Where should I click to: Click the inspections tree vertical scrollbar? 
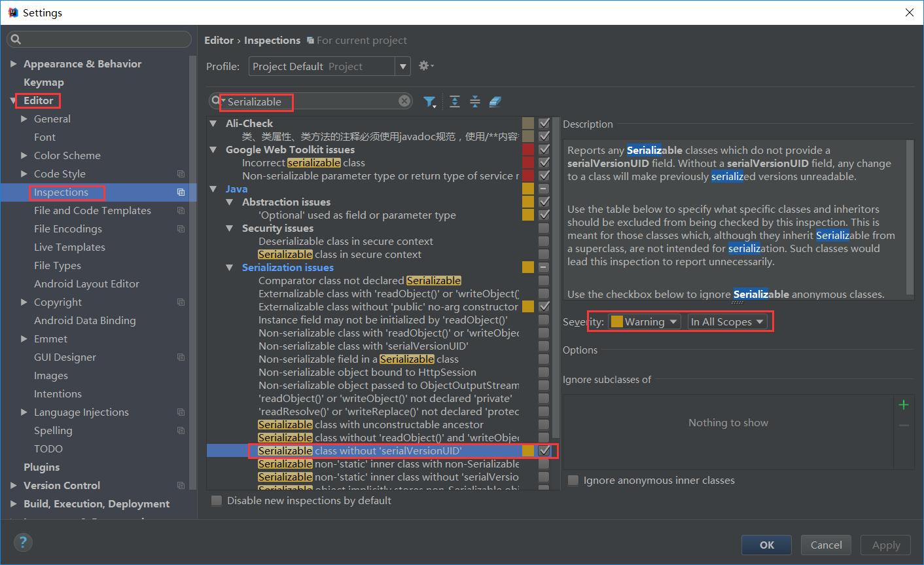(556, 278)
